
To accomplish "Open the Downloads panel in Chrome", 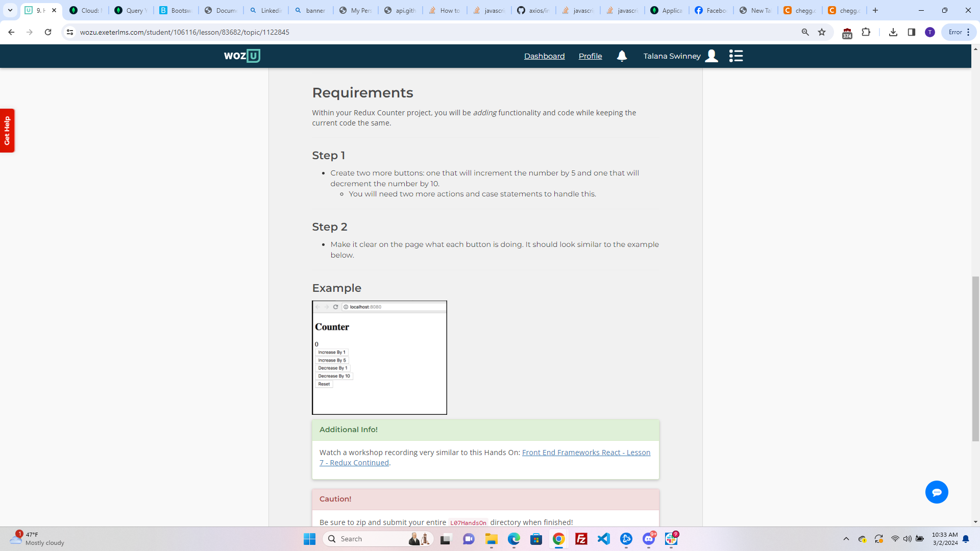I will pyautogui.click(x=893, y=32).
